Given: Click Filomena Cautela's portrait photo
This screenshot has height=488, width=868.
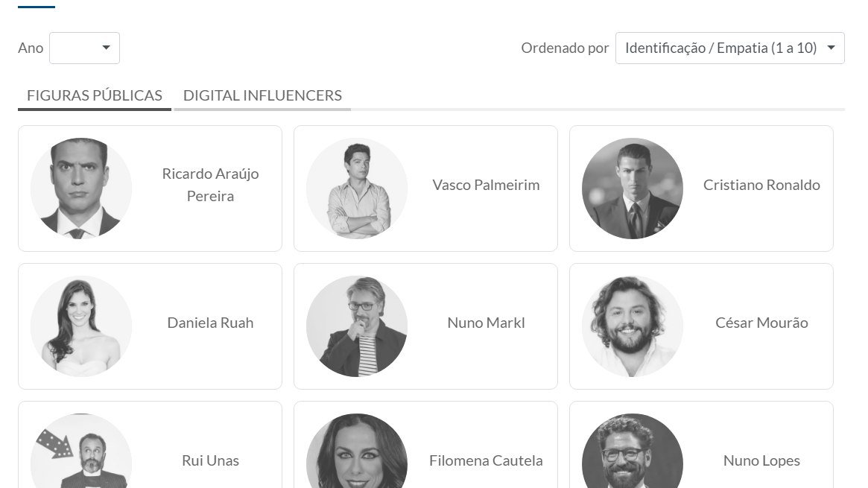Looking at the screenshot, I should (357, 454).
